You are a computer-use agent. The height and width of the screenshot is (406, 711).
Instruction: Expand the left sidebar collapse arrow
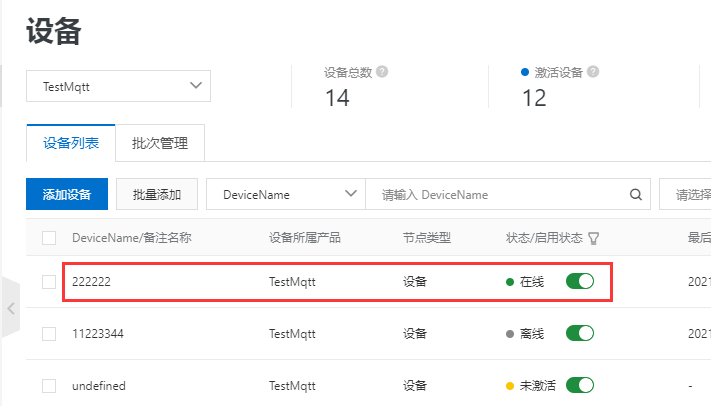11,308
